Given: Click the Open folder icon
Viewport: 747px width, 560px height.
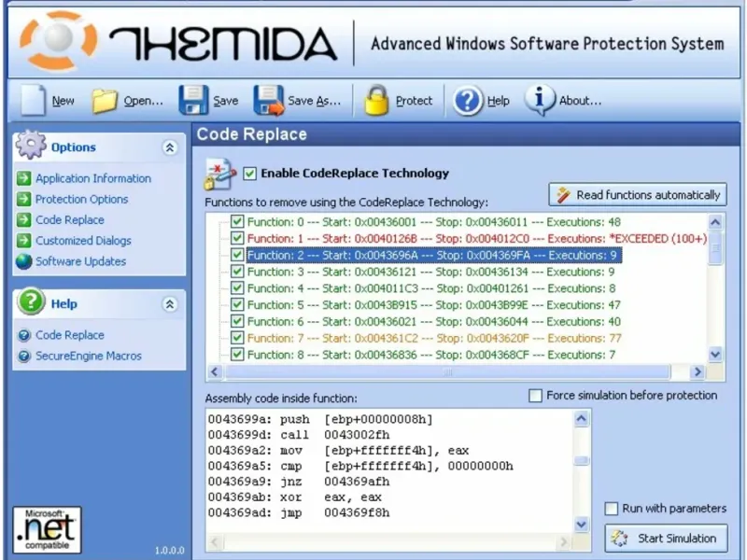Looking at the screenshot, I should 105,101.
